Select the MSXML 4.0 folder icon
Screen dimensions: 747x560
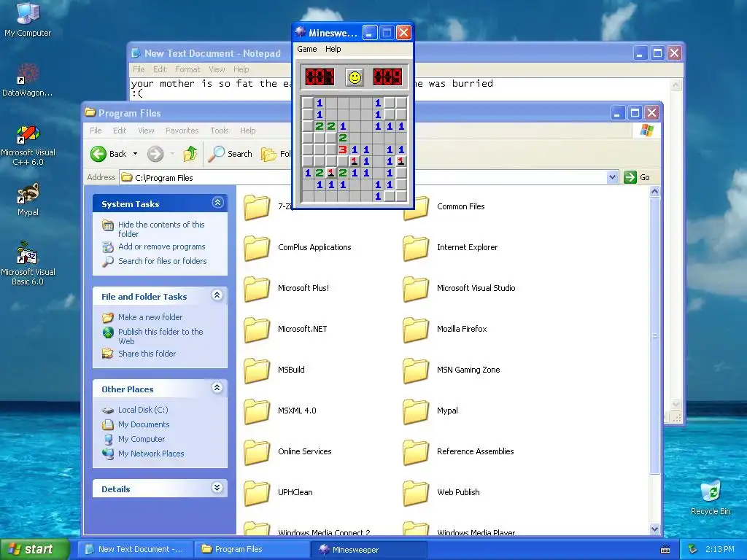click(257, 411)
